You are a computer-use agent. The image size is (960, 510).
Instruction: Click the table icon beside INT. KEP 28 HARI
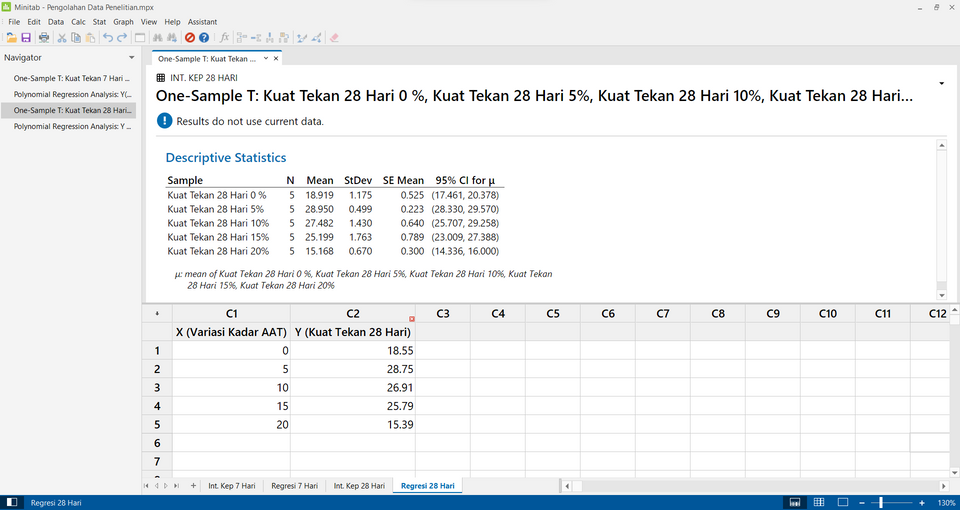coord(160,78)
